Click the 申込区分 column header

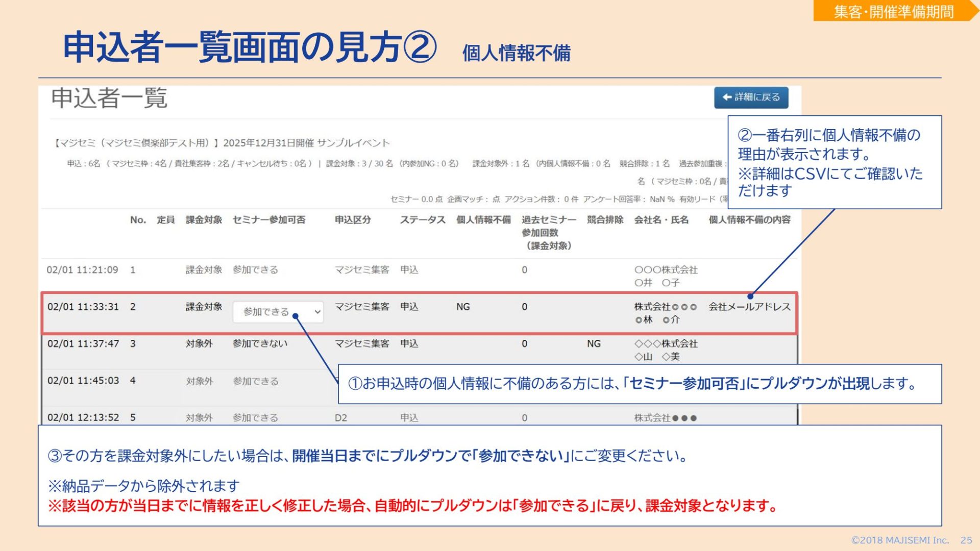353,220
